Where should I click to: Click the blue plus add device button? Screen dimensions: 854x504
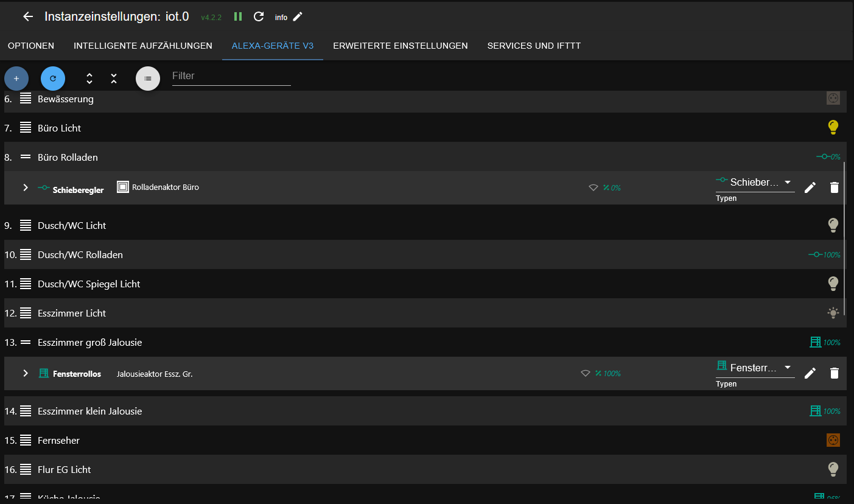(x=16, y=79)
